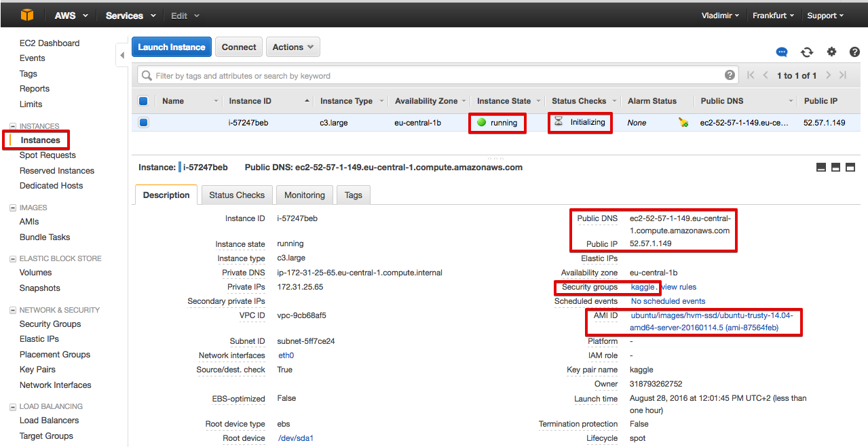
Task: Go to first page of results
Action: [751, 75]
